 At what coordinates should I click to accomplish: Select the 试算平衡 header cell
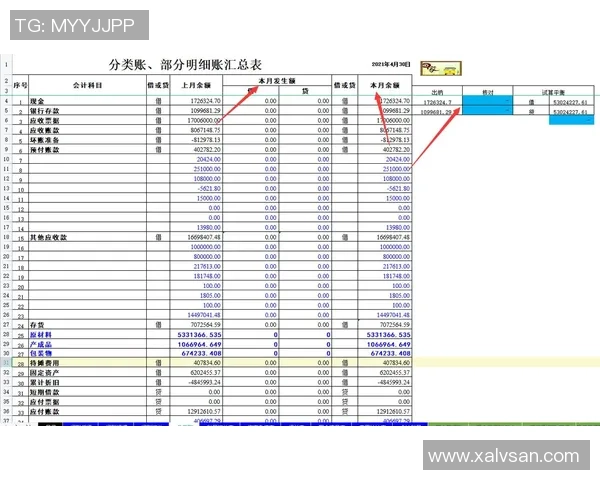point(553,92)
